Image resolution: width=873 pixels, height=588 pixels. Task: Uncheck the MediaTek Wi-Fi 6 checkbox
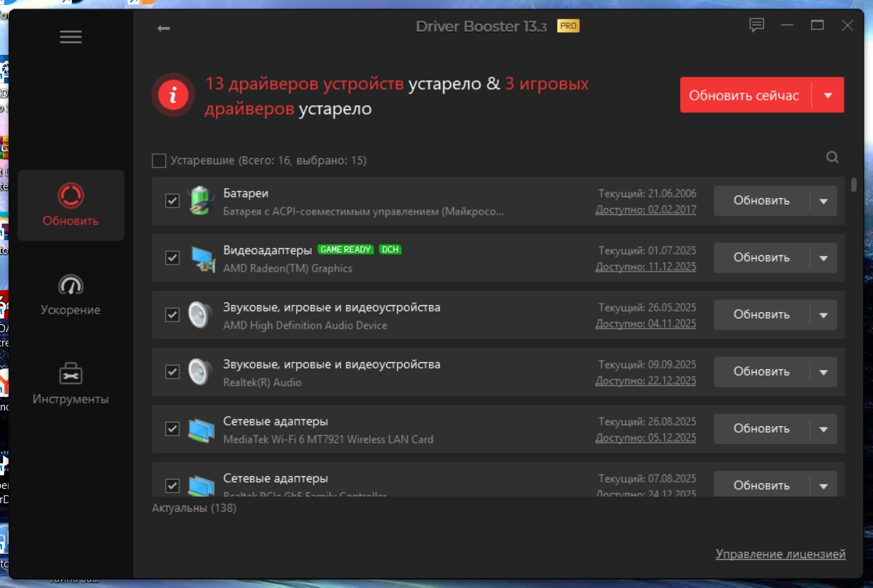(x=172, y=428)
